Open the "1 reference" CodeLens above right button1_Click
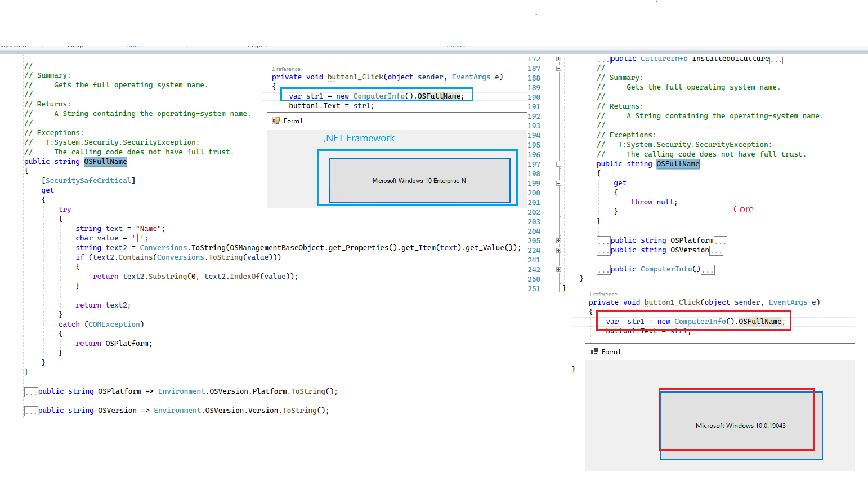This screenshot has height=481, width=868. tap(603, 294)
